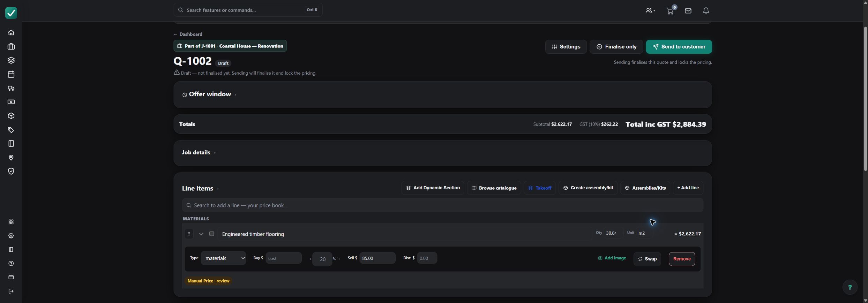Click the home icon in sidebar
868x303 pixels.
tap(11, 32)
